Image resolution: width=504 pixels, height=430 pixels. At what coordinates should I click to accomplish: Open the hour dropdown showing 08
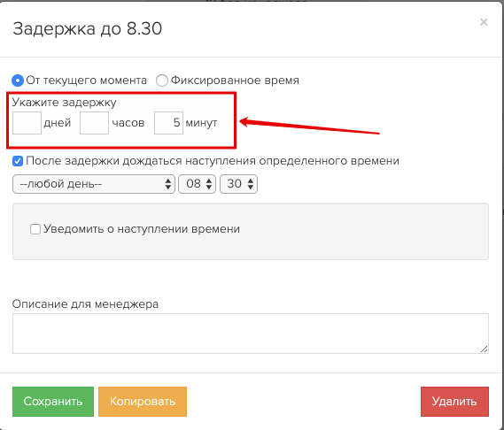point(197,184)
